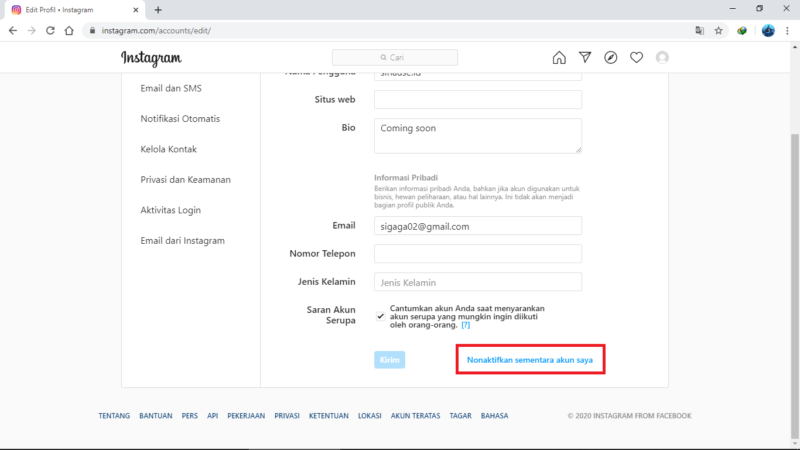Open the colorful browser extension icon
800x450 pixels.
742,31
